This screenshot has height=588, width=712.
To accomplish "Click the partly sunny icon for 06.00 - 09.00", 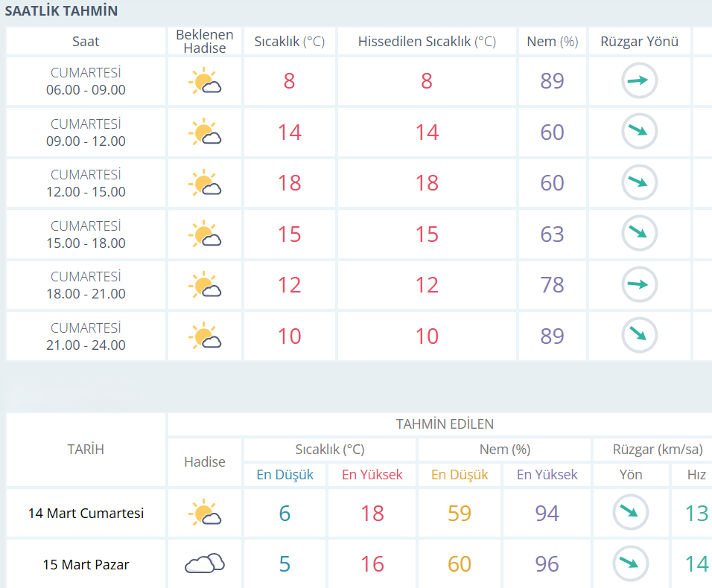I will 204,81.
